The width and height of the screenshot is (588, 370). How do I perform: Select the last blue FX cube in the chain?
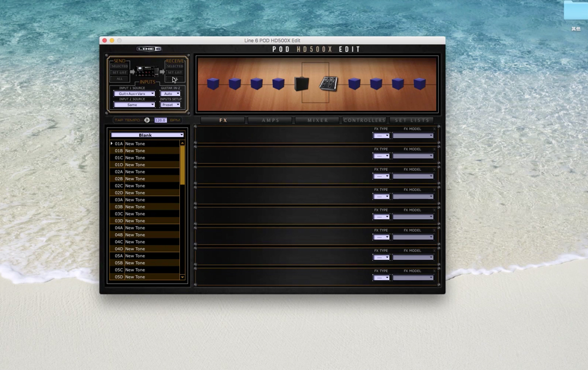420,83
